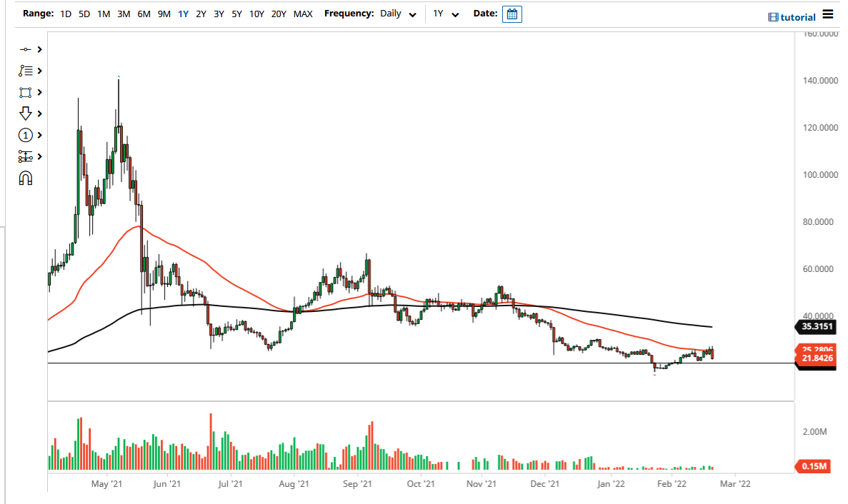Expand the trend line tool options chevron
Viewport: 848px width, 504px height.
coord(39,49)
